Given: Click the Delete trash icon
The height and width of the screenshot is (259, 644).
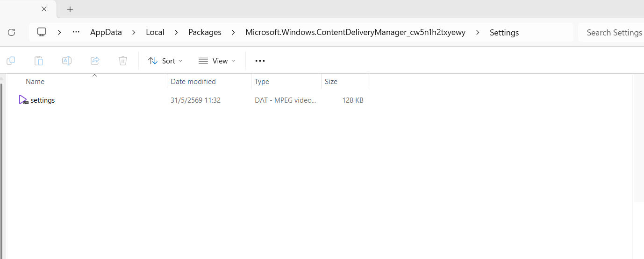Looking at the screenshot, I should point(123,61).
